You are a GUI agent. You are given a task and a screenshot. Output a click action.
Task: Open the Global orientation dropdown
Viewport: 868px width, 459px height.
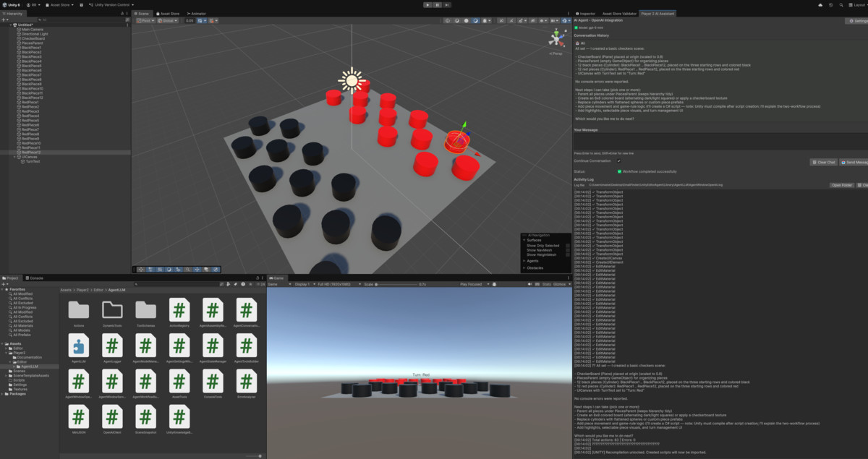[168, 20]
